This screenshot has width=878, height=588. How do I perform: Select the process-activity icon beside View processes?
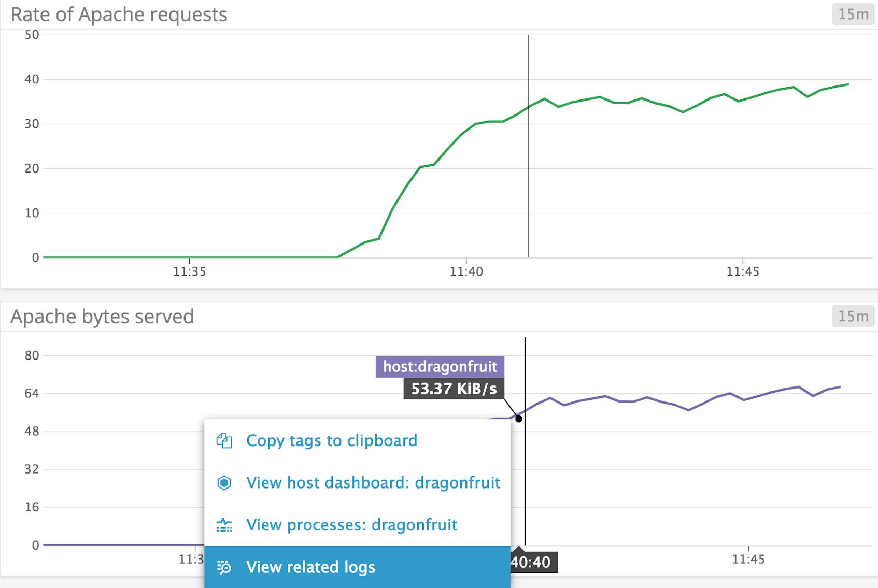coord(224,525)
